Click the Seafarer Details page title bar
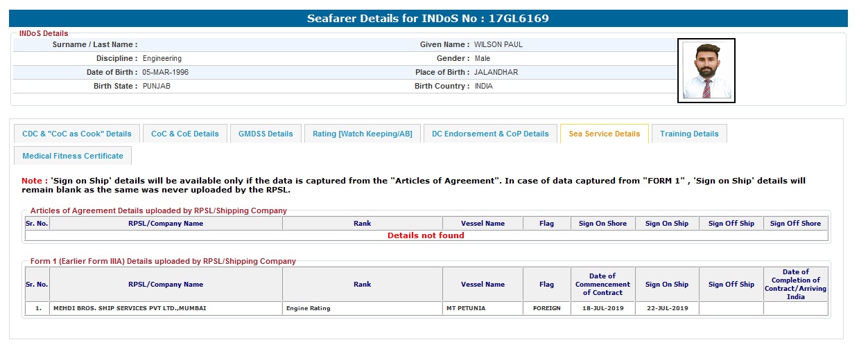 pyautogui.click(x=428, y=19)
